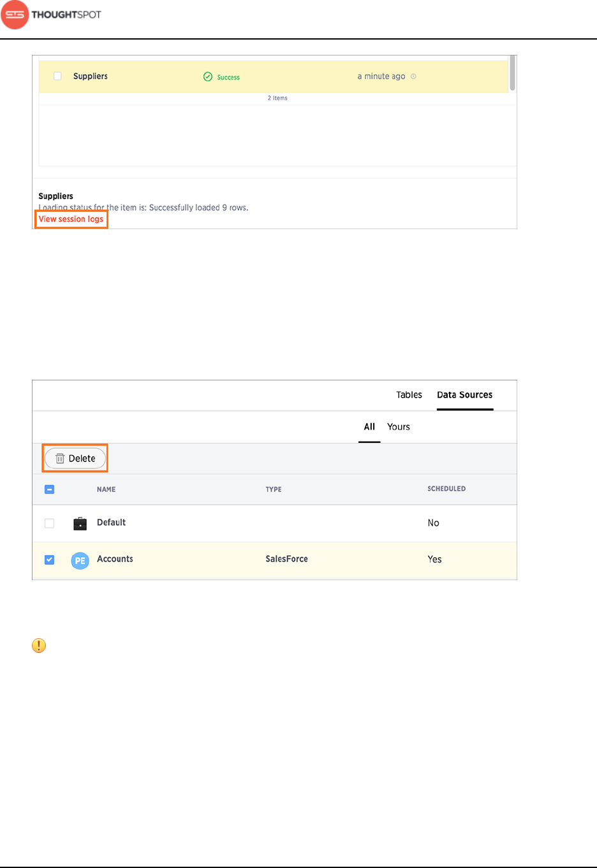Viewport: 597px width, 868px height.
Task: Click the ThoughtSpot logo icon
Action: pyautogui.click(x=15, y=15)
